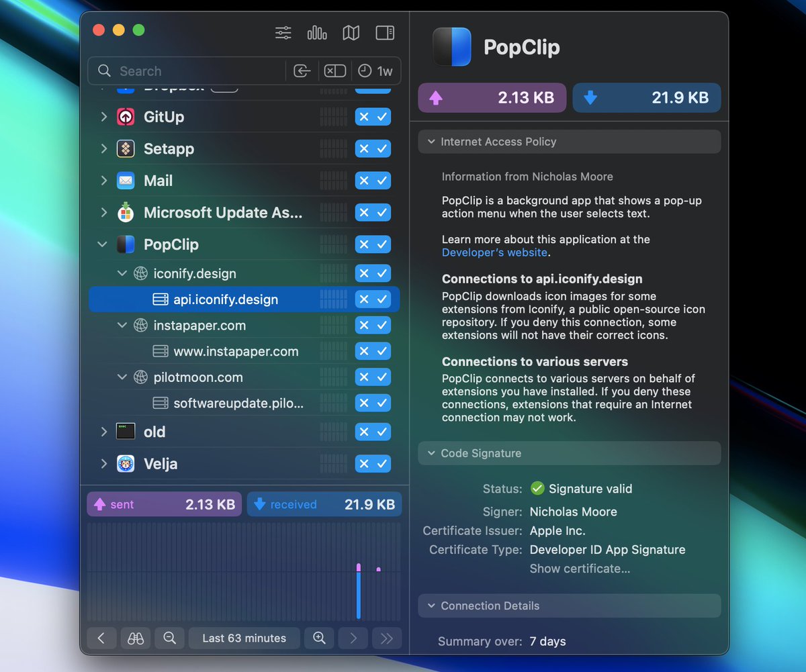Zoom out the traffic graph
The width and height of the screenshot is (806, 672).
coord(169,638)
